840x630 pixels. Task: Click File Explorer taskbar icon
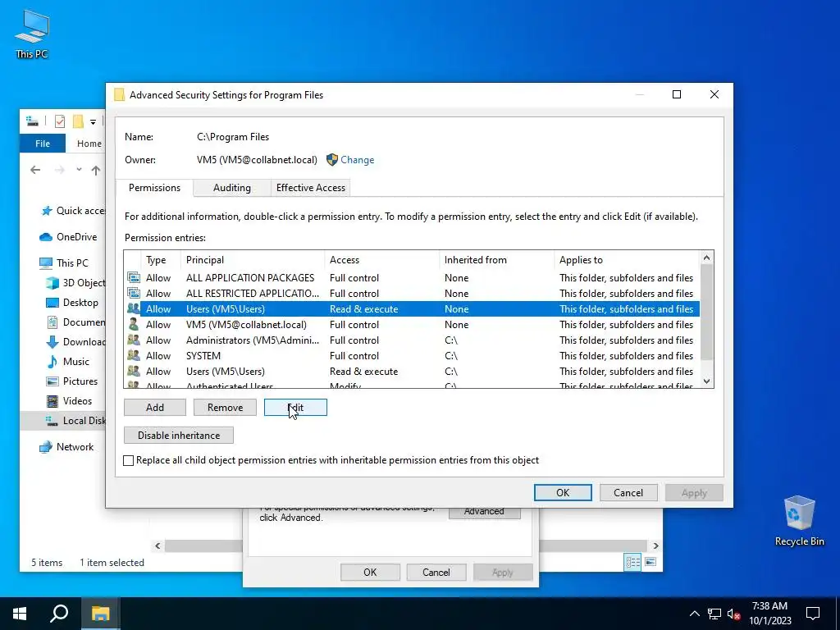100,614
